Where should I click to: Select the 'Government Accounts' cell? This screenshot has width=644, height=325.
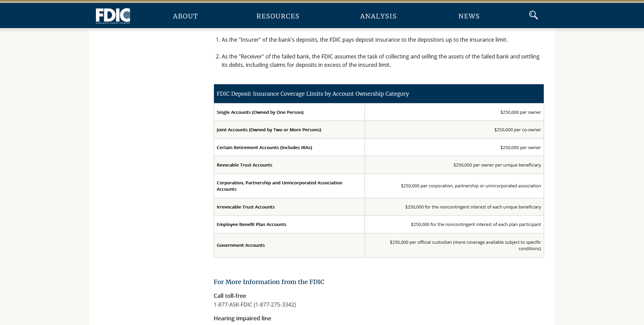click(289, 245)
